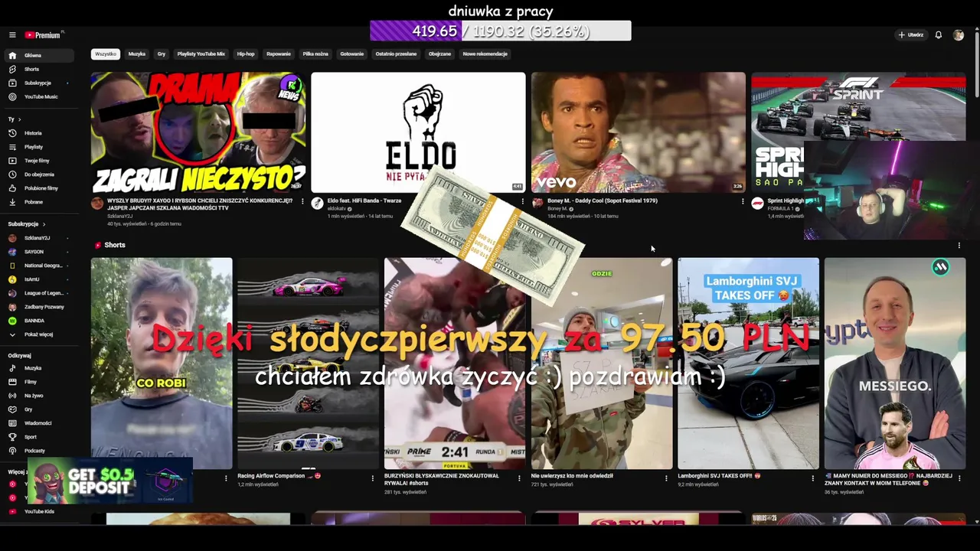Select the Piłka nożna chip
The height and width of the screenshot is (551, 980).
[315, 54]
